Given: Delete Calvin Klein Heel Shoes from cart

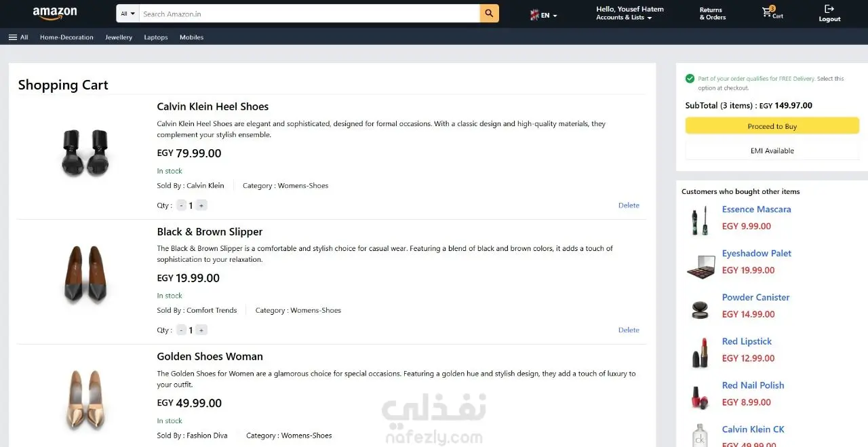Looking at the screenshot, I should point(629,206).
